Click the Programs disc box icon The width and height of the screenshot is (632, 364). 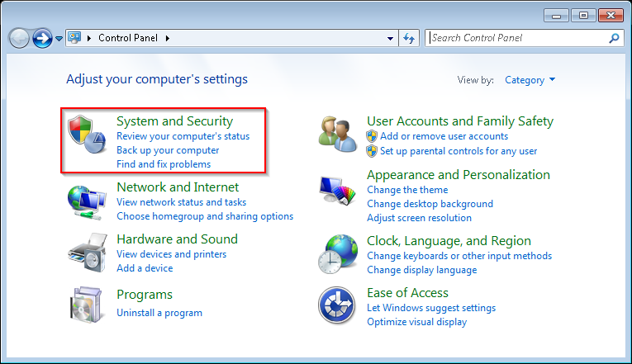tap(88, 304)
